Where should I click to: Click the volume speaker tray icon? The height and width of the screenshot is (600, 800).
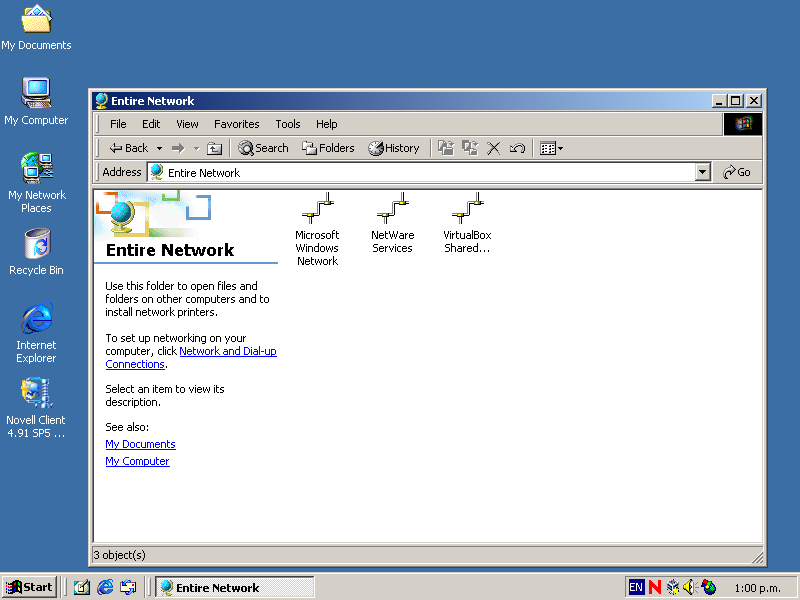(x=690, y=587)
